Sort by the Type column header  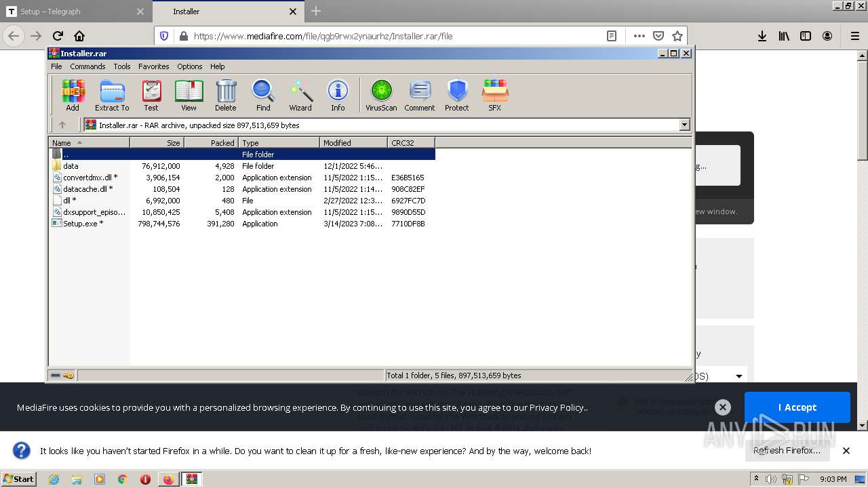tap(279, 142)
